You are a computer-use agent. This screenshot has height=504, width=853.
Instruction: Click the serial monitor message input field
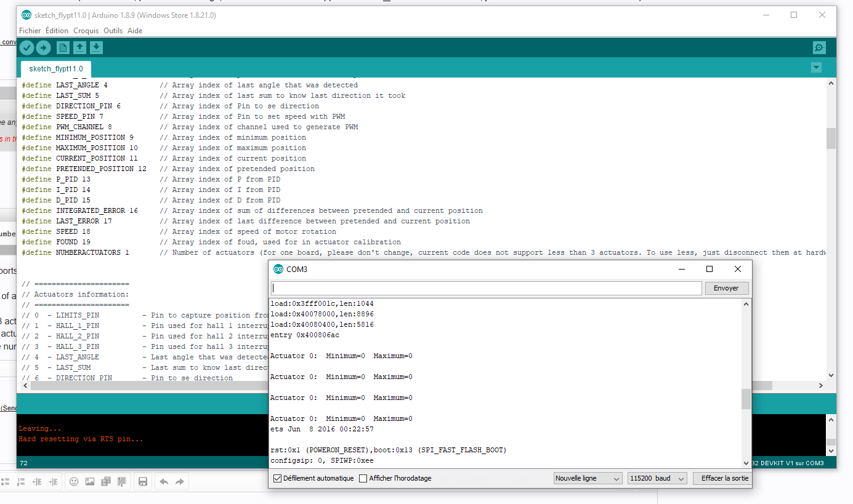486,288
